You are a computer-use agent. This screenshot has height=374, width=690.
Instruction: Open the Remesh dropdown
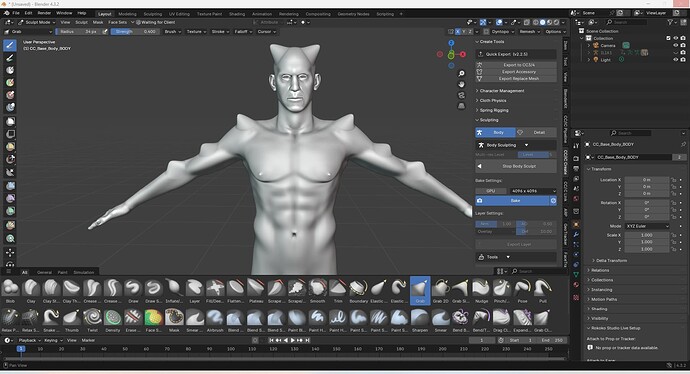tap(529, 32)
